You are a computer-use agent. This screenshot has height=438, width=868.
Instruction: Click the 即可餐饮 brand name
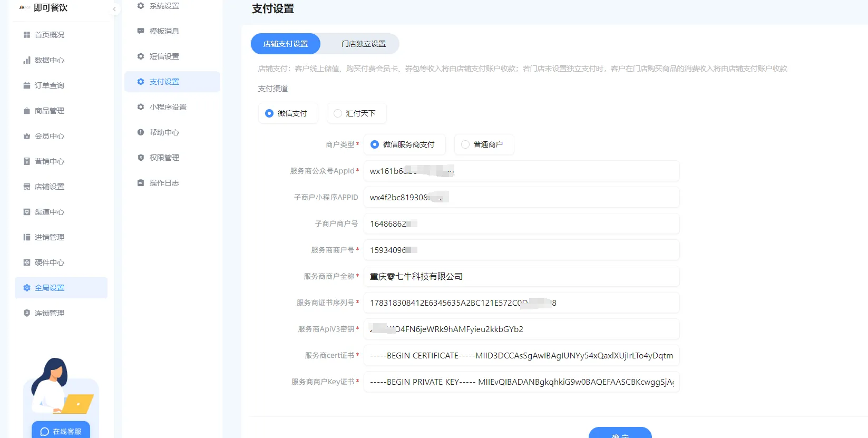pos(51,8)
